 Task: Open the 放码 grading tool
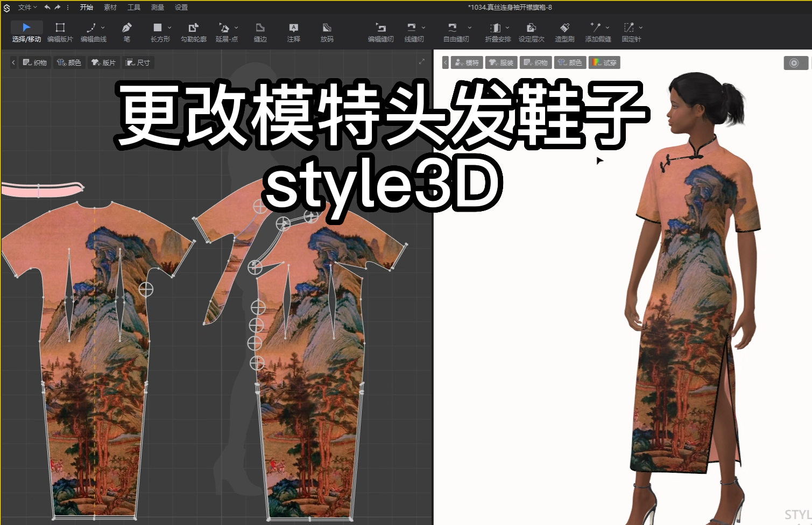(x=327, y=32)
